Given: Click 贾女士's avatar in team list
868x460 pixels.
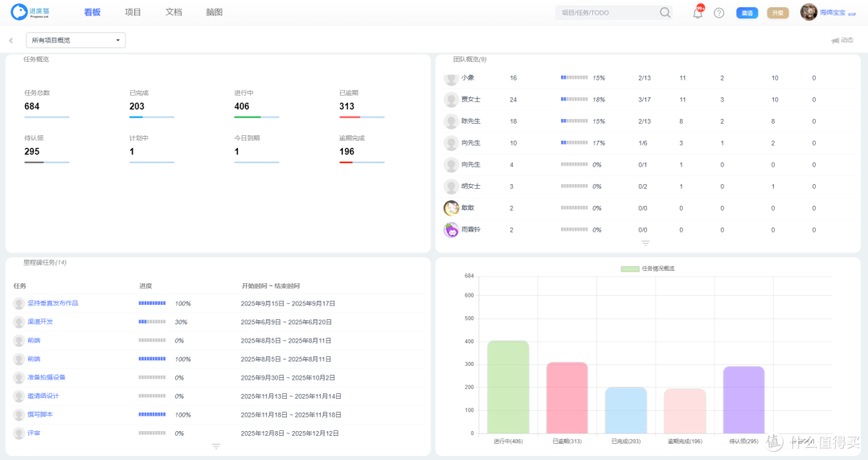Looking at the screenshot, I should (451, 100).
